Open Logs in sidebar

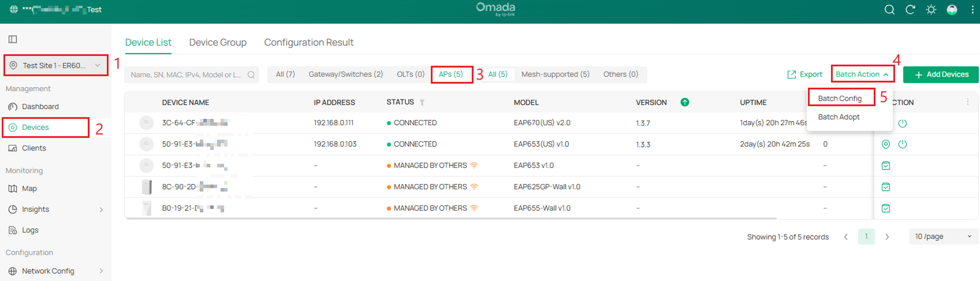tap(30, 230)
